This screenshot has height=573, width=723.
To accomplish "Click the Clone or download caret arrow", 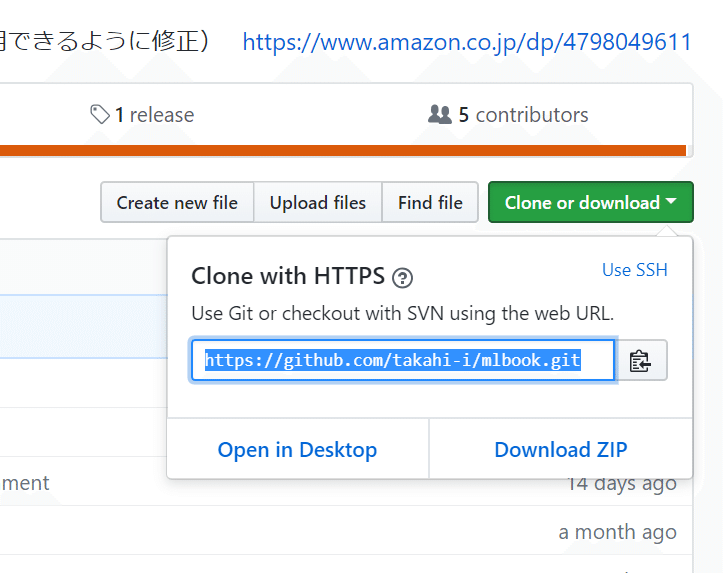I will [671, 202].
